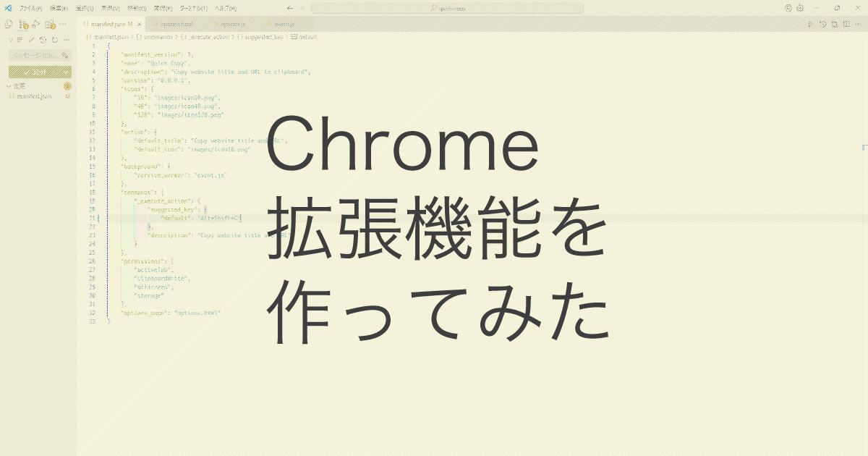Viewport: 868px width, 456px height.
Task: Close the manifest.json tab
Action: (x=140, y=25)
